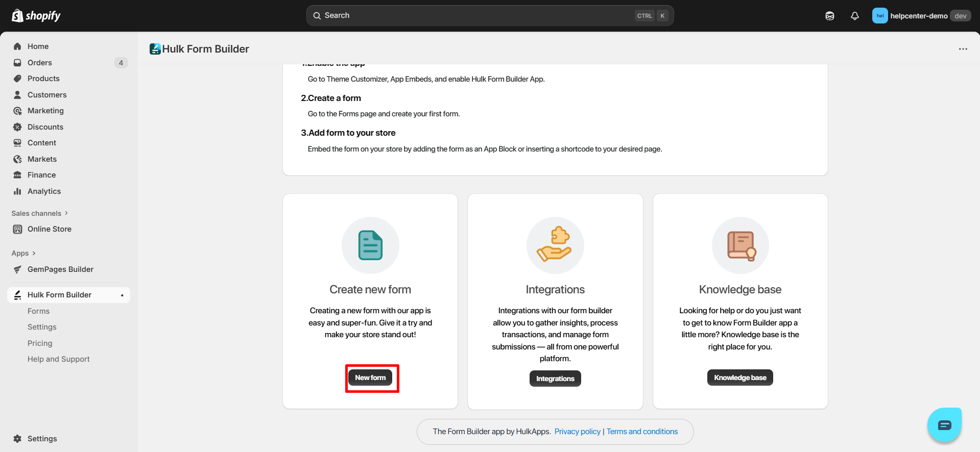
Task: Go to Products in the sidebar
Action: coord(43,79)
